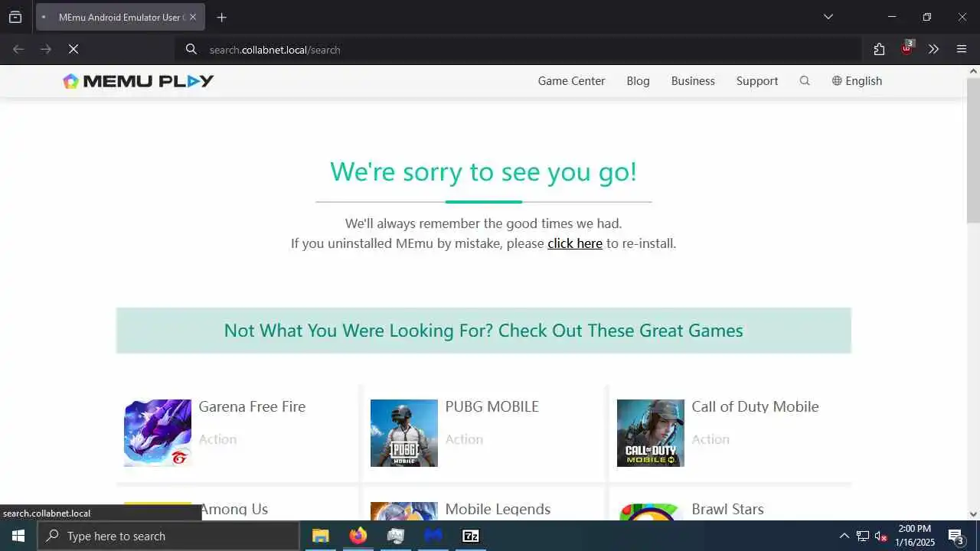
Task: Click the page vertical scrollbar thumb
Action: pos(973,149)
